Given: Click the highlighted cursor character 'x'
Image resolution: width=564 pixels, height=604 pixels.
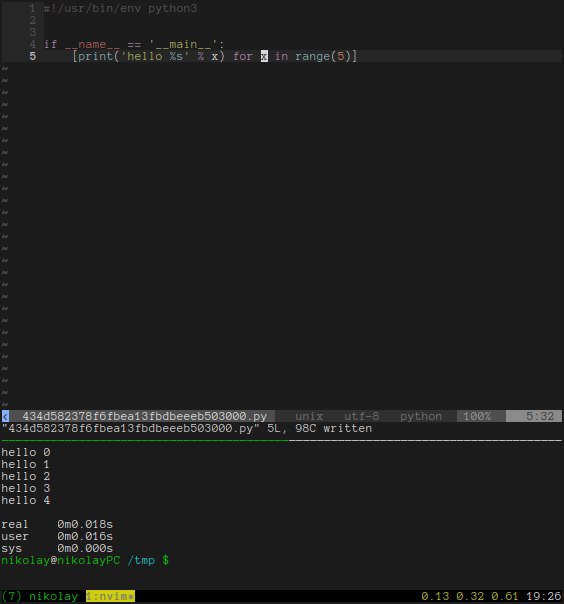Looking at the screenshot, I should (264, 56).
